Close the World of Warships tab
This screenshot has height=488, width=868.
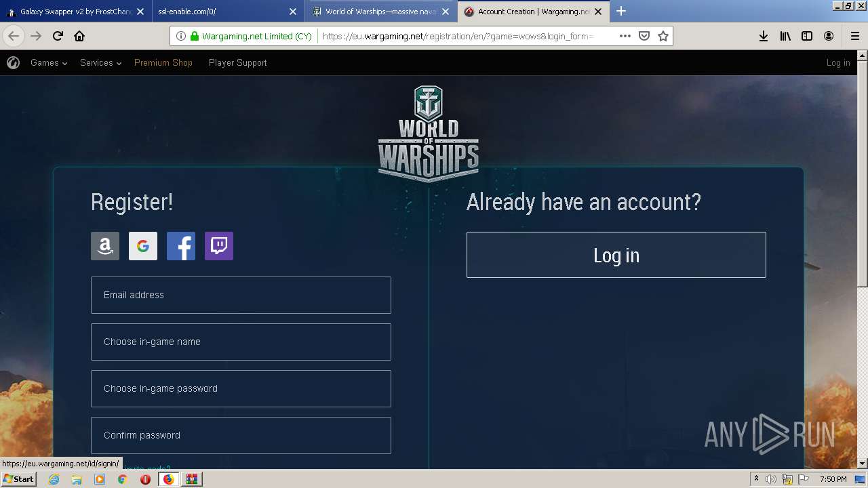coord(446,12)
